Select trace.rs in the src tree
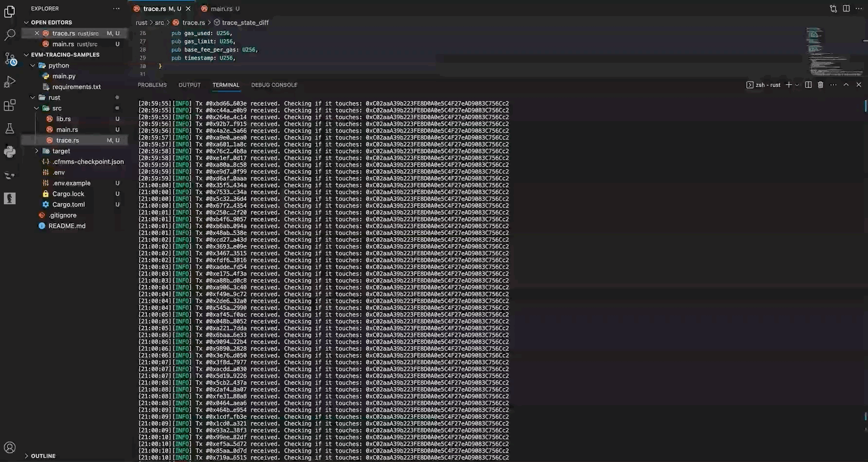Viewport: 868px width, 462px height. click(x=67, y=141)
